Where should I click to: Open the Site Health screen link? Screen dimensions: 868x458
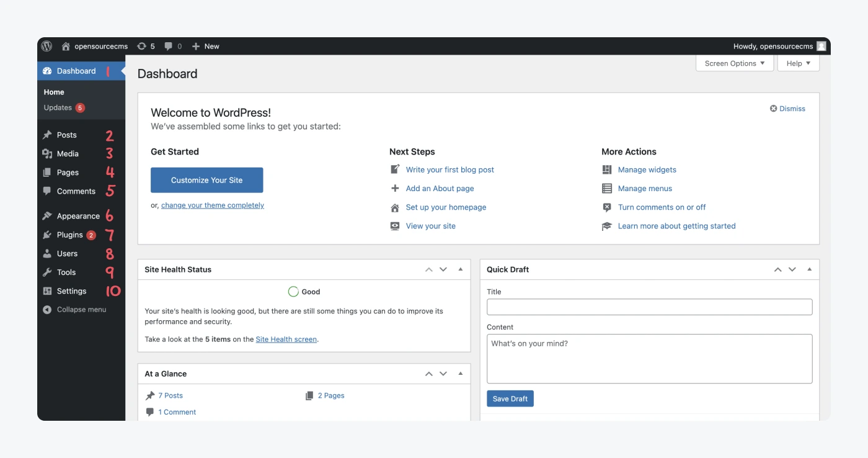[x=286, y=339]
